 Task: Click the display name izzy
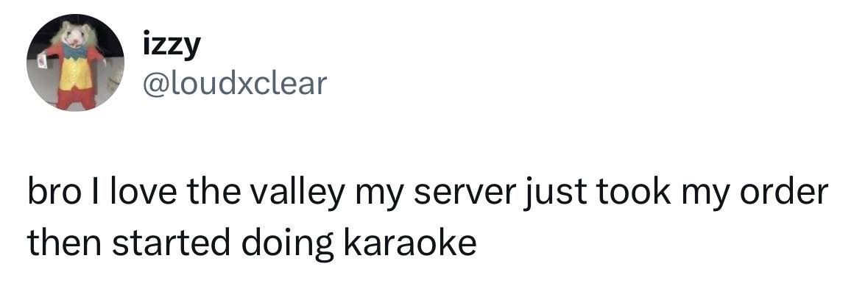pyautogui.click(x=171, y=46)
